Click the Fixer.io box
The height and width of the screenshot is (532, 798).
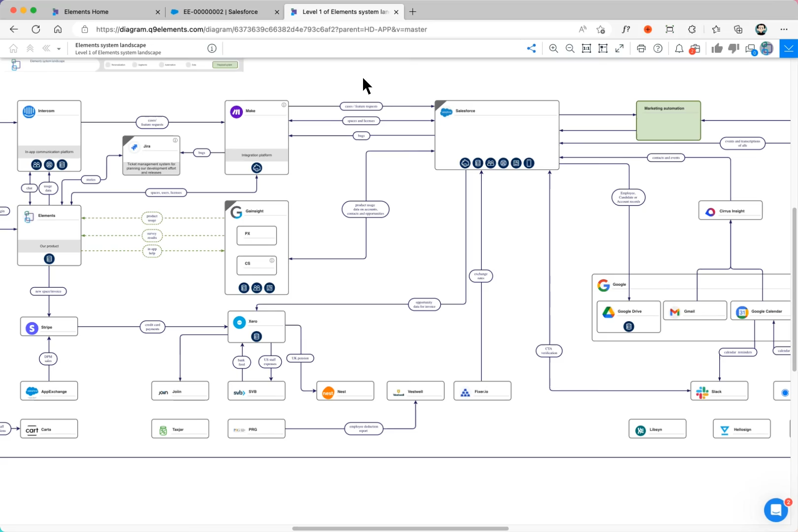[482, 391]
